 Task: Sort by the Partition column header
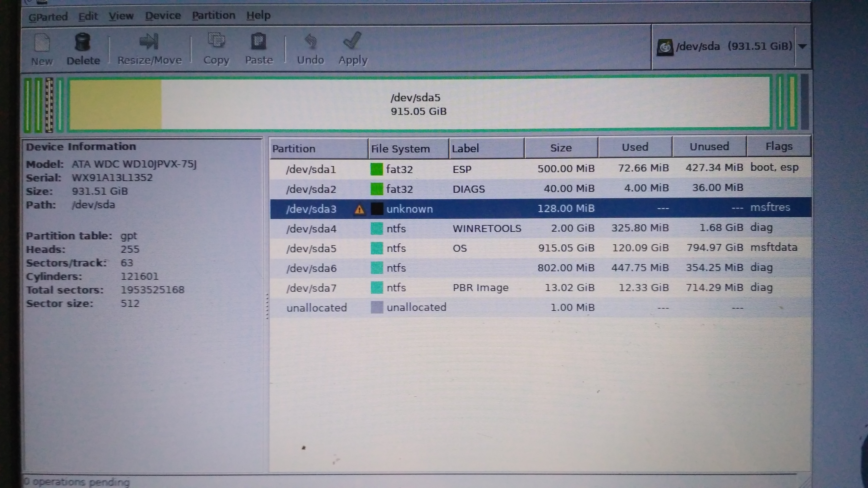pos(319,148)
